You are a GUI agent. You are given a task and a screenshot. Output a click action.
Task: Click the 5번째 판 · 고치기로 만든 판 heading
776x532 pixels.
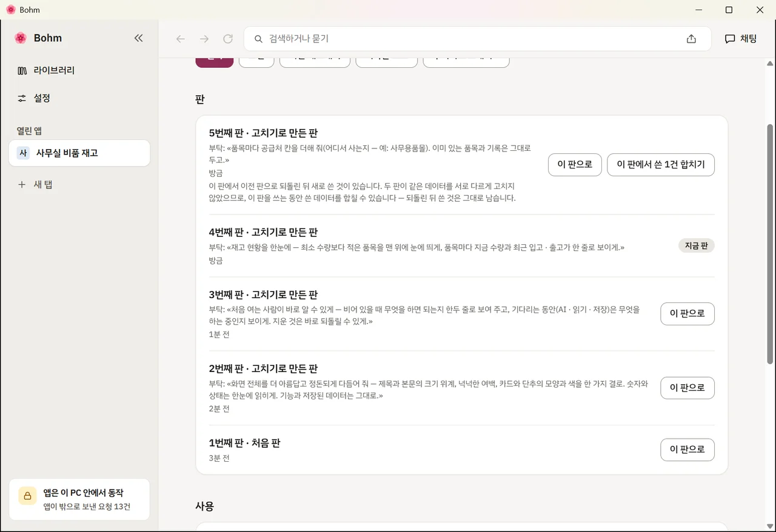point(263,133)
